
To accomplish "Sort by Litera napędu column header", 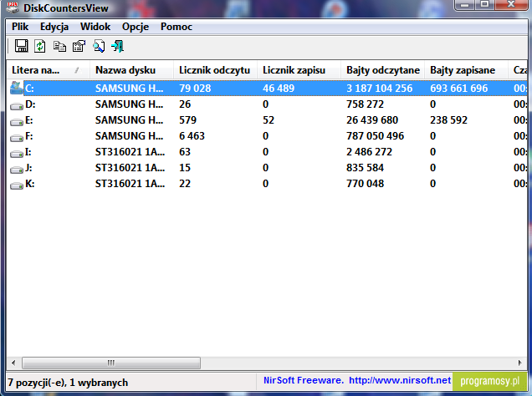I will pyautogui.click(x=48, y=70).
